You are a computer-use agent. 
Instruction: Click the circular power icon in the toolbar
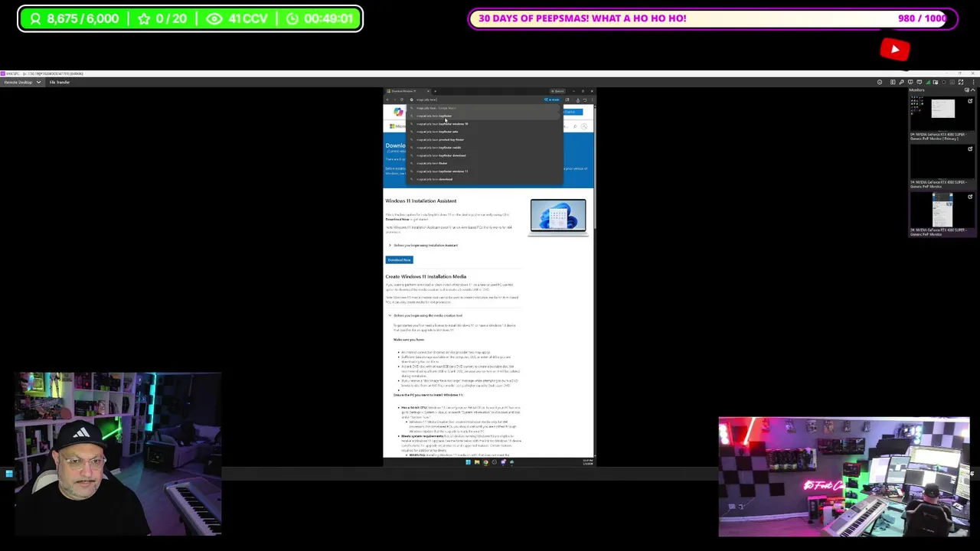click(x=880, y=82)
